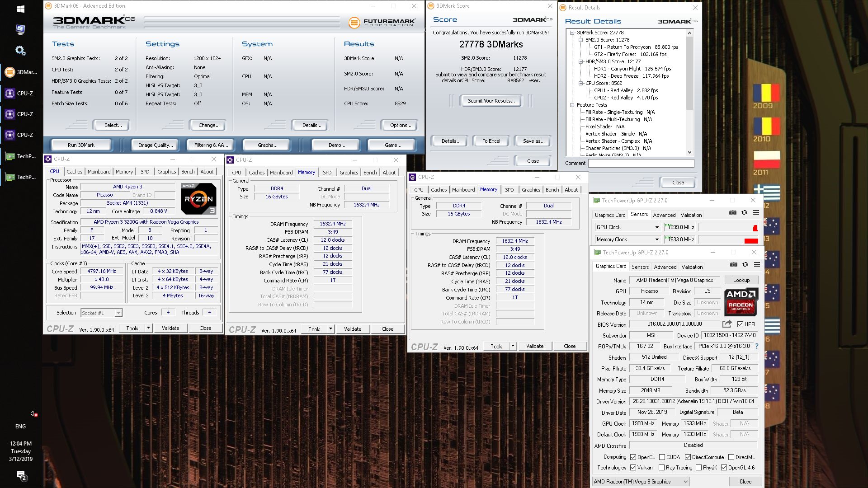This screenshot has width=868, height=488.
Task: Click the monitor app icon above the taskbar gear
Action: click(20, 30)
